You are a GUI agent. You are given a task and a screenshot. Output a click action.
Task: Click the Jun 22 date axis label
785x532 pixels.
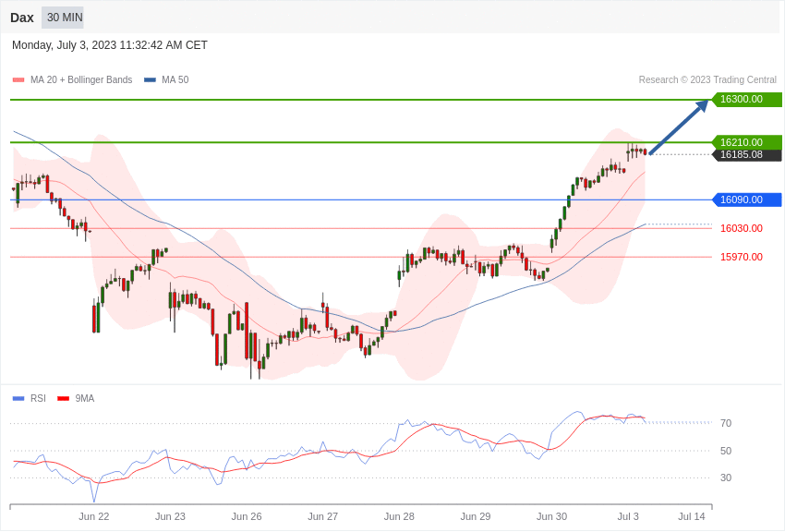(94, 516)
